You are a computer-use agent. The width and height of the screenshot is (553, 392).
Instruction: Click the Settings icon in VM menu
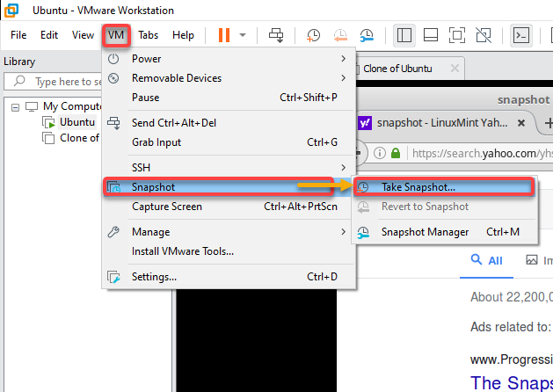(113, 277)
